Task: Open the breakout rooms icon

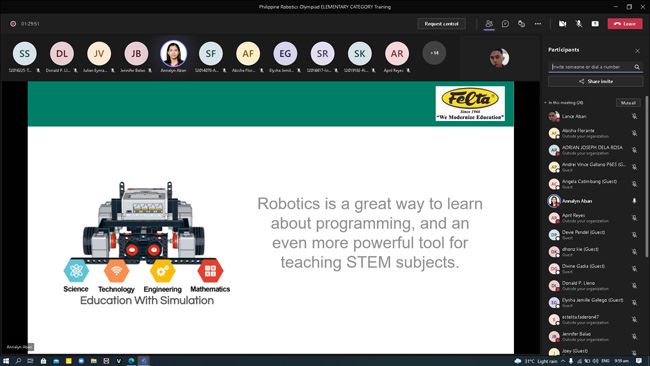Action: [521, 24]
